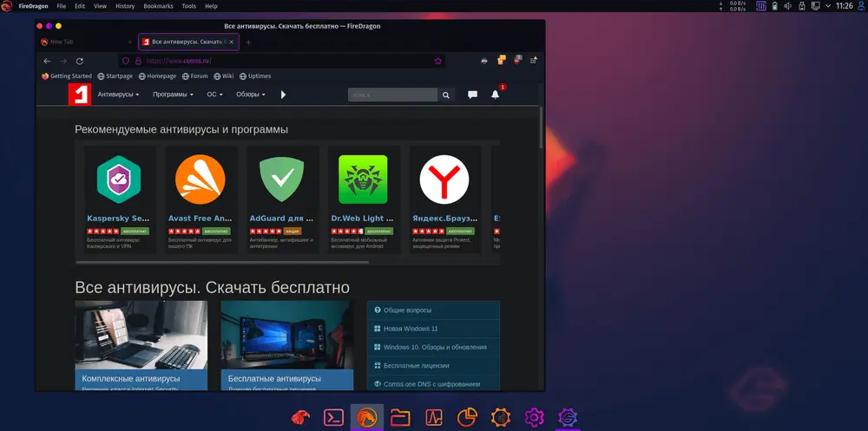Click the page vertical scrollbar

point(541,127)
